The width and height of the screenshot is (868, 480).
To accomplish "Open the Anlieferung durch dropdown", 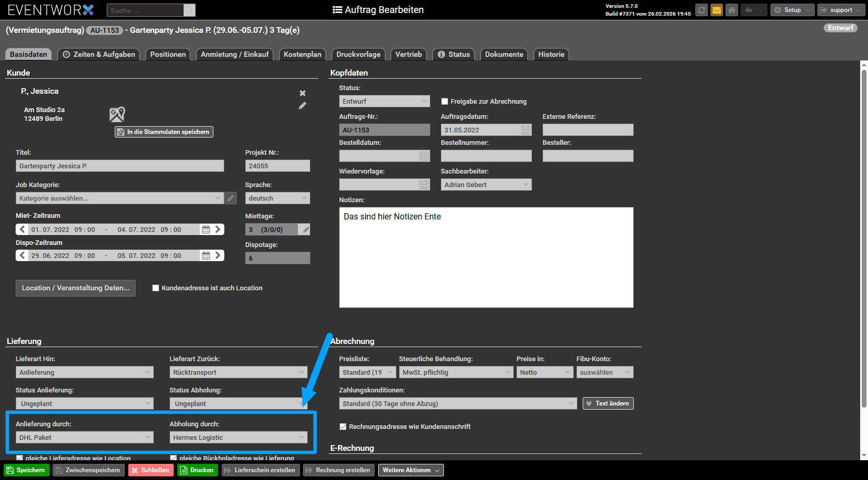I will [85, 438].
